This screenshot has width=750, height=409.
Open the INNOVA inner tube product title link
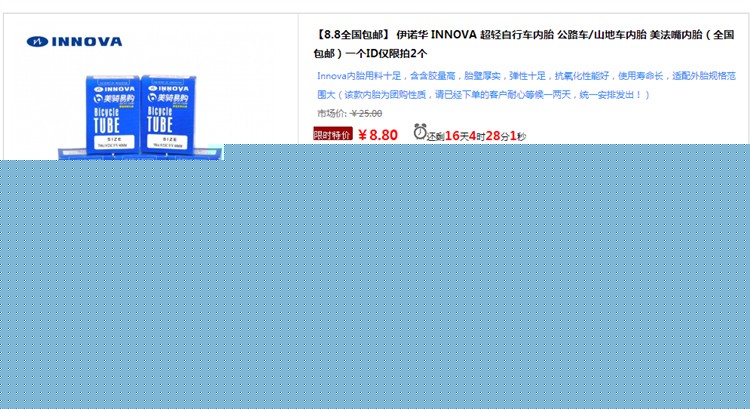pyautogui.click(x=524, y=44)
